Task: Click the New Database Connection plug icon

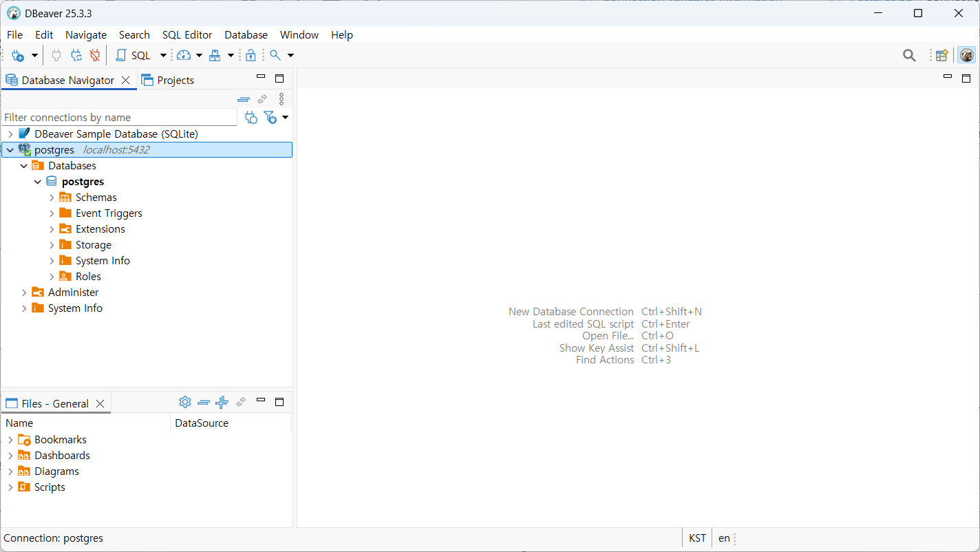Action: coord(18,56)
